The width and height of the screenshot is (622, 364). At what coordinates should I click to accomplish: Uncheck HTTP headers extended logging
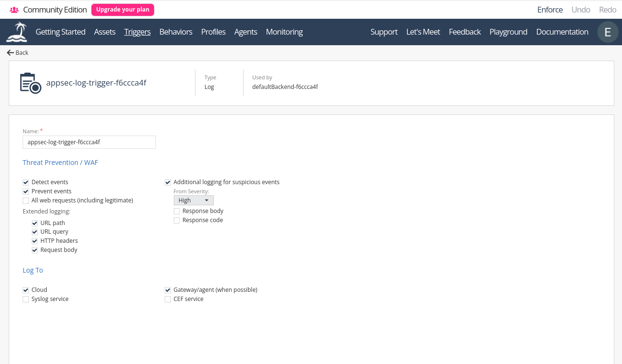coord(35,241)
